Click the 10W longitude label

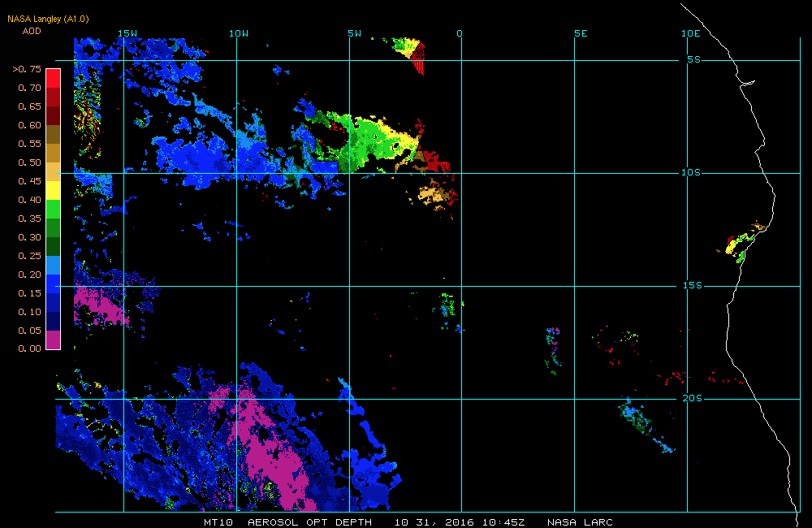click(239, 33)
